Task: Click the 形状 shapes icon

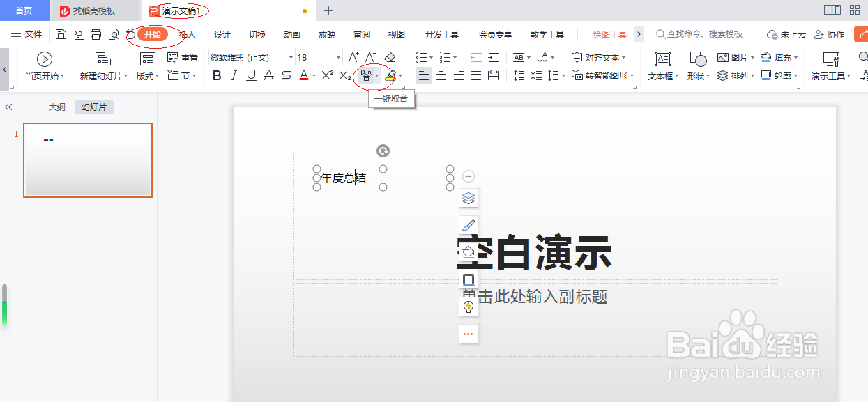Action: click(698, 59)
